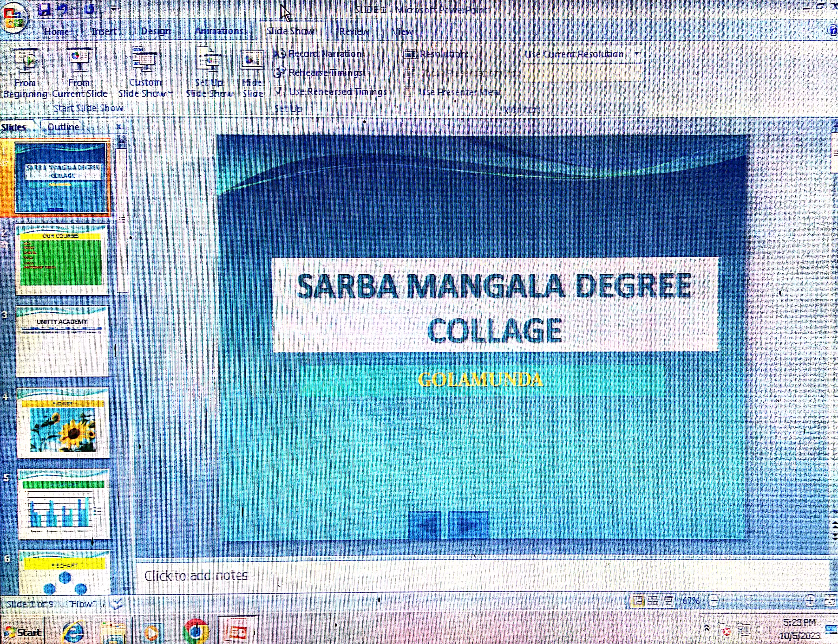
Task: Click the Save icon in quick access toolbar
Action: (45, 9)
